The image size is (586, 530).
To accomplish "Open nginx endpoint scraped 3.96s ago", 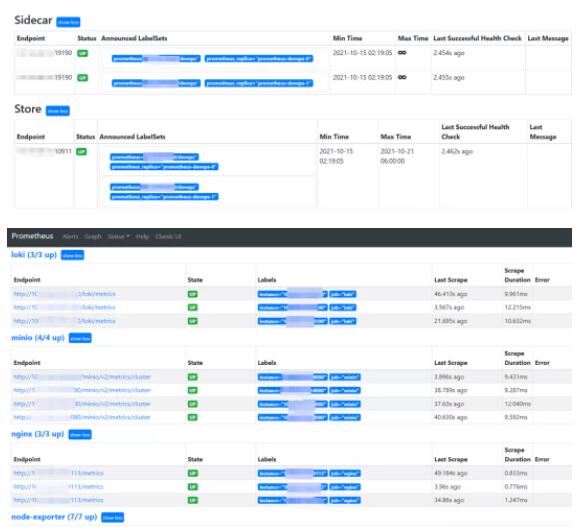I will coord(58,487).
